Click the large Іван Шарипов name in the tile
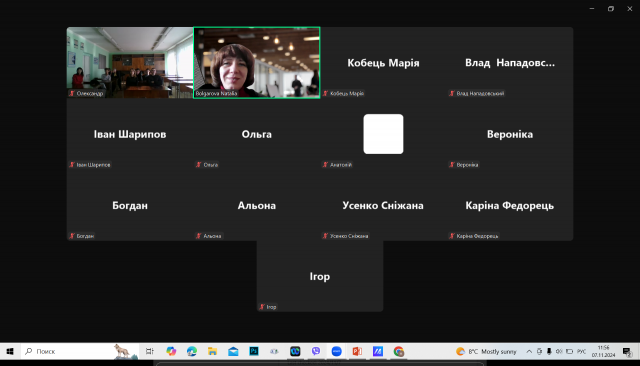Viewport: 640px width, 366px height. point(130,134)
